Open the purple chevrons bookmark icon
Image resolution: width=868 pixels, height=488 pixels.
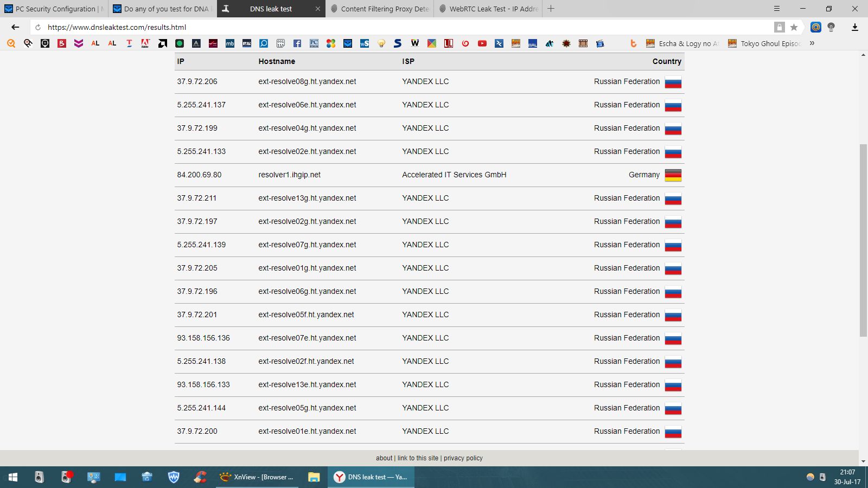(x=79, y=43)
